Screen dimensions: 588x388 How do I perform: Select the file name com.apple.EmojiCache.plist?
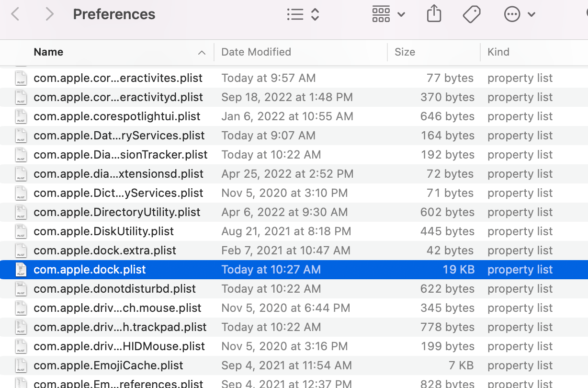tap(108, 365)
